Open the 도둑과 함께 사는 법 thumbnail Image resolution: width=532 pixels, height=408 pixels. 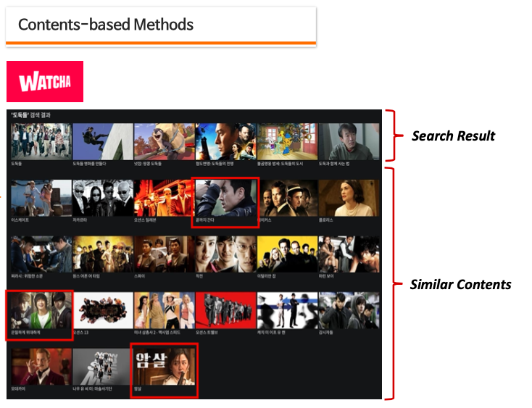click(x=349, y=141)
